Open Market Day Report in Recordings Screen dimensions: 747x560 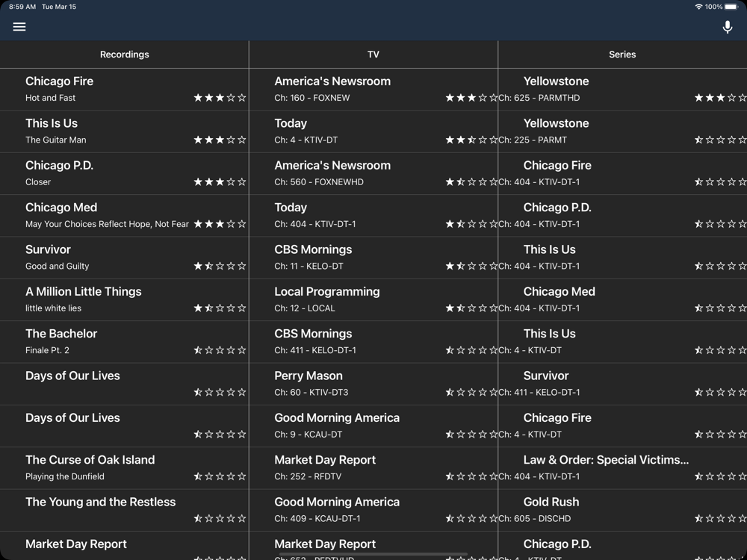point(124,546)
